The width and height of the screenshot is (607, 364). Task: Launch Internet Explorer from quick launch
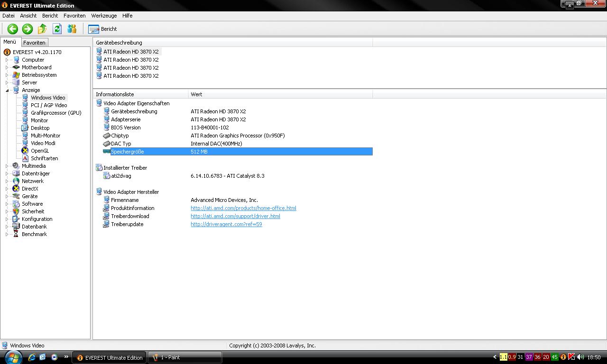pos(31,357)
